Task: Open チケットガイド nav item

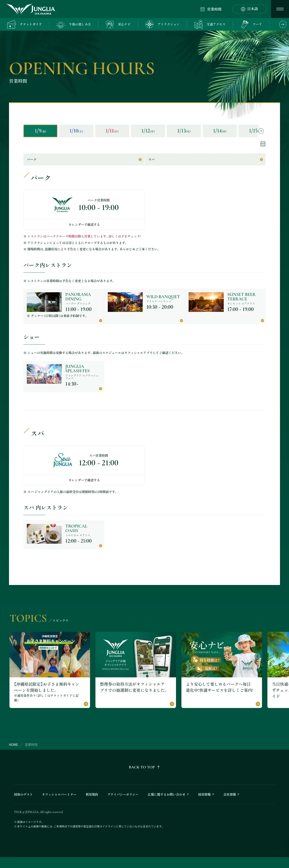Action: coord(25,24)
